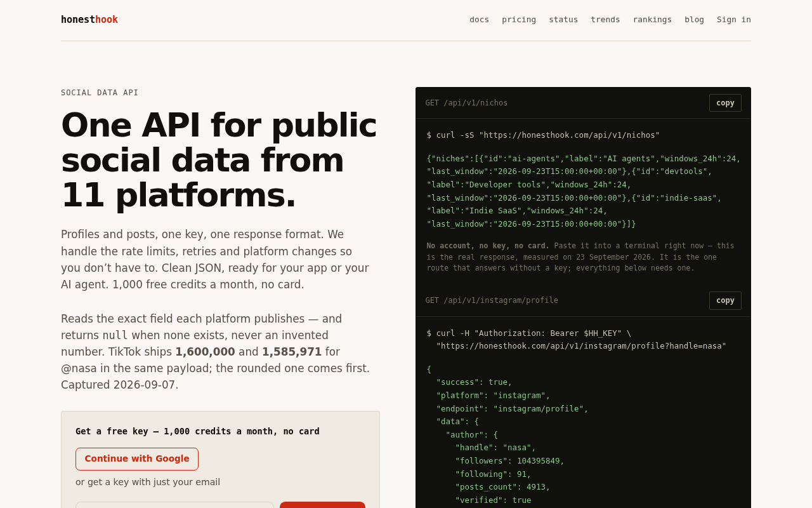Screen dimensions: 812x508
Task: Click the 'GET /api/v1/instagram/profile' endpoint label
Action: [492, 300]
